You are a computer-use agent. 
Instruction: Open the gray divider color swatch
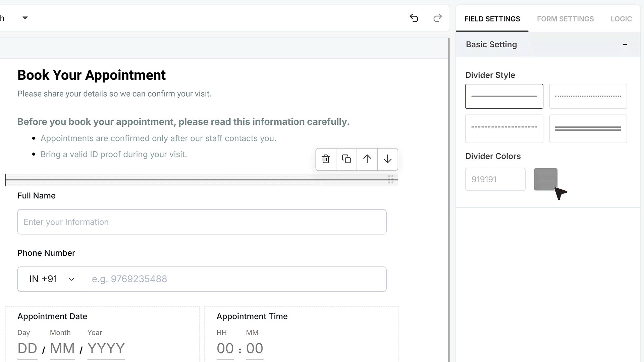pyautogui.click(x=546, y=179)
